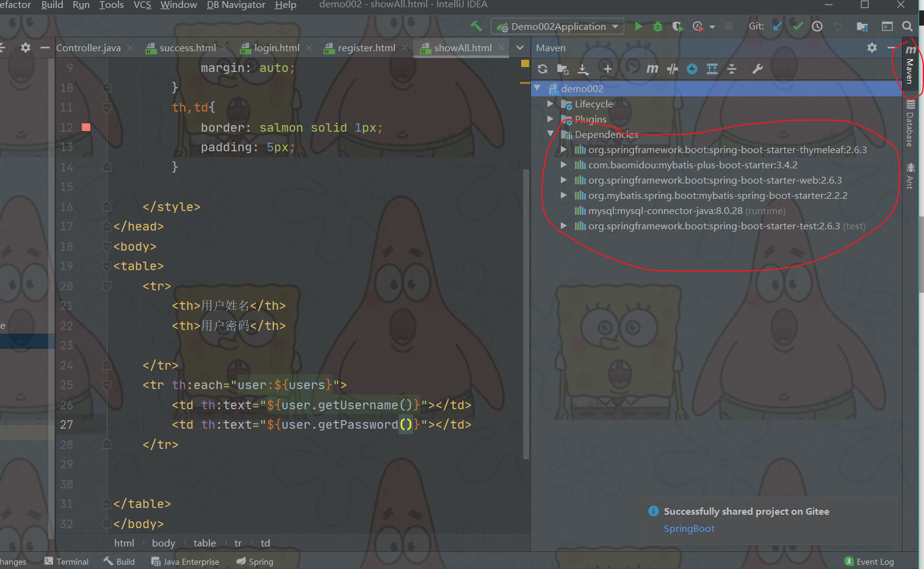Toggle the Java Enterprise tool window
This screenshot has width=924, height=569.
click(185, 562)
